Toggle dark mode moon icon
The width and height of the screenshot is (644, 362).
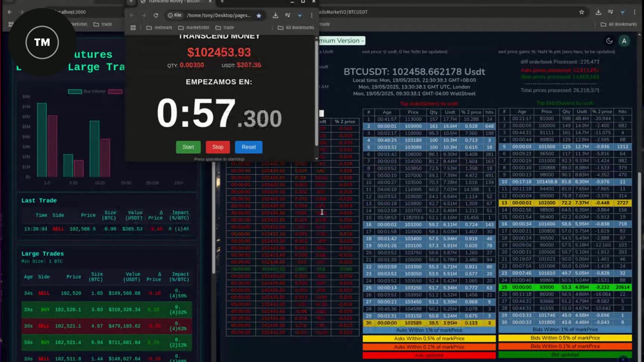(609, 41)
